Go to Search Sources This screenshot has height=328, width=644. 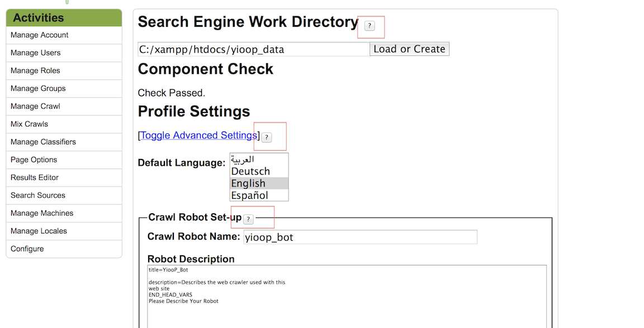(37, 195)
